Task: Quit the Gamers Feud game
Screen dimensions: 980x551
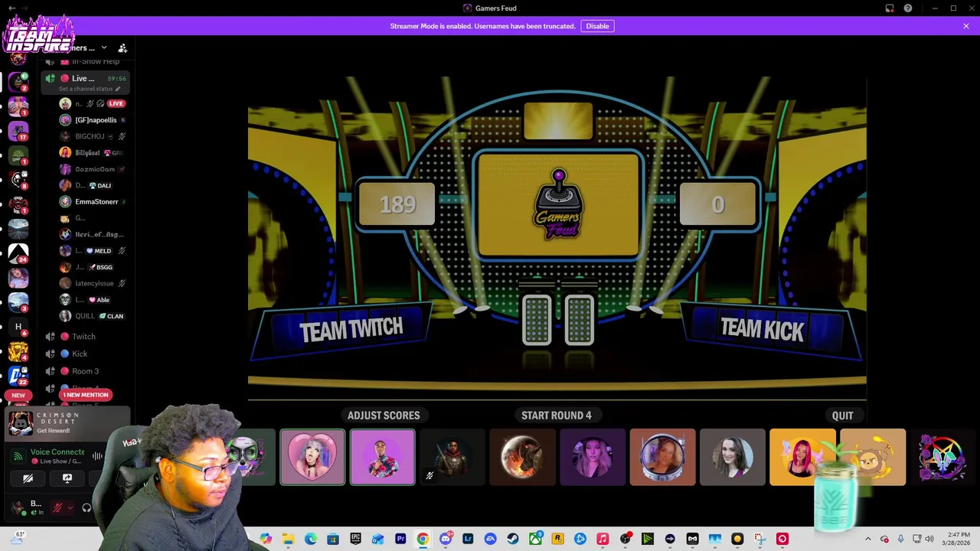Action: [842, 416]
